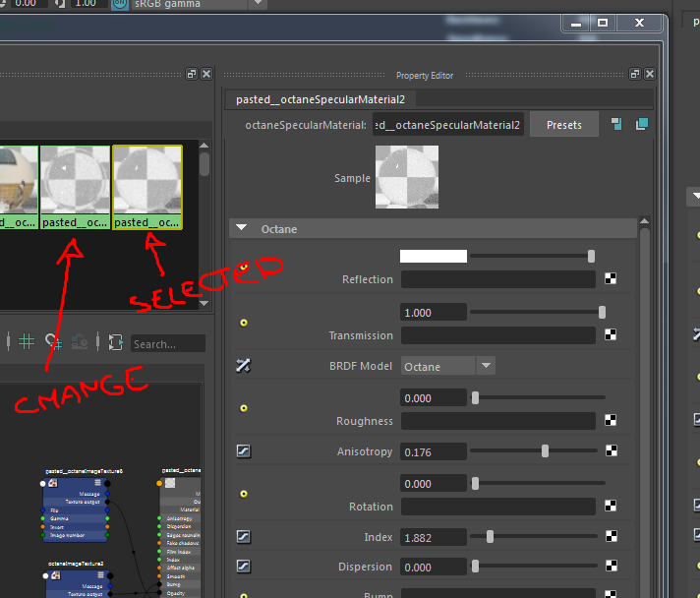Click the Transmission slider handle
Image resolution: width=700 pixels, height=598 pixels.
pyautogui.click(x=602, y=312)
